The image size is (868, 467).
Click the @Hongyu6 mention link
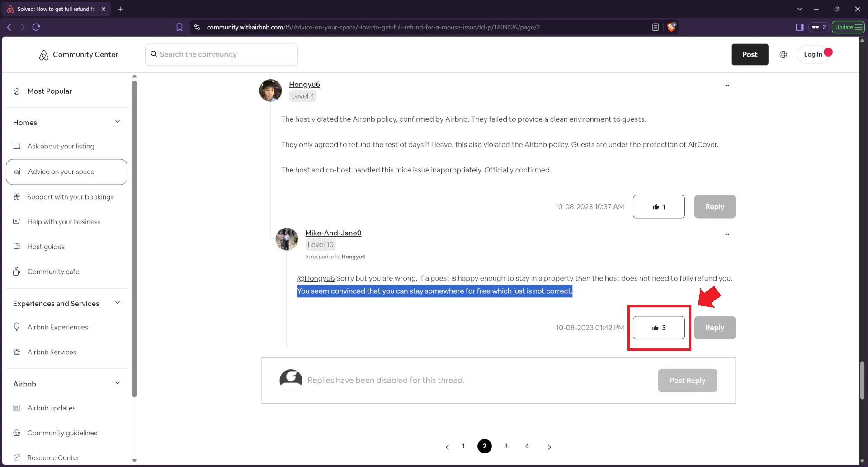316,278
